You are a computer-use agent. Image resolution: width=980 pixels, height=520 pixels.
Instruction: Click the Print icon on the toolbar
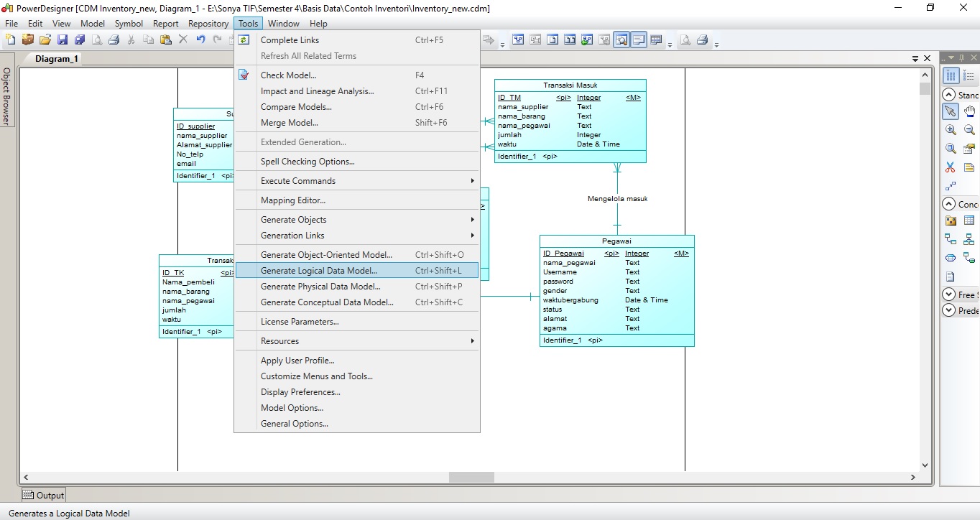tap(114, 40)
